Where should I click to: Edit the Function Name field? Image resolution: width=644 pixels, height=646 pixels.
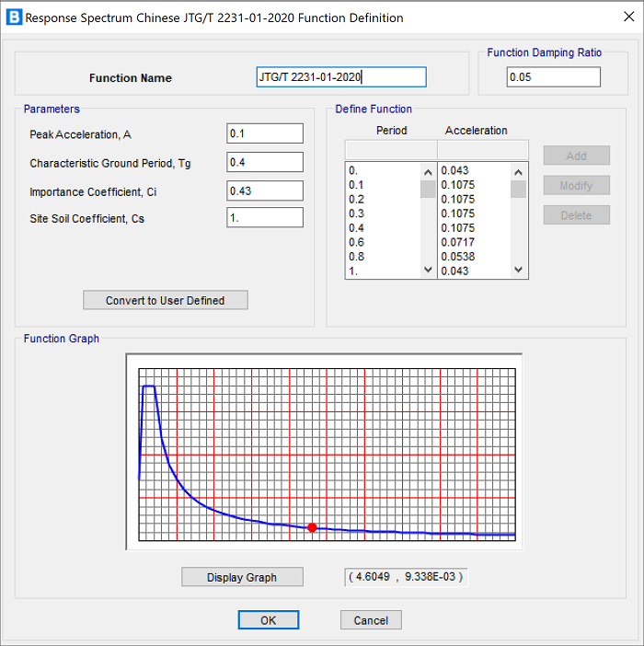pyautogui.click(x=341, y=77)
